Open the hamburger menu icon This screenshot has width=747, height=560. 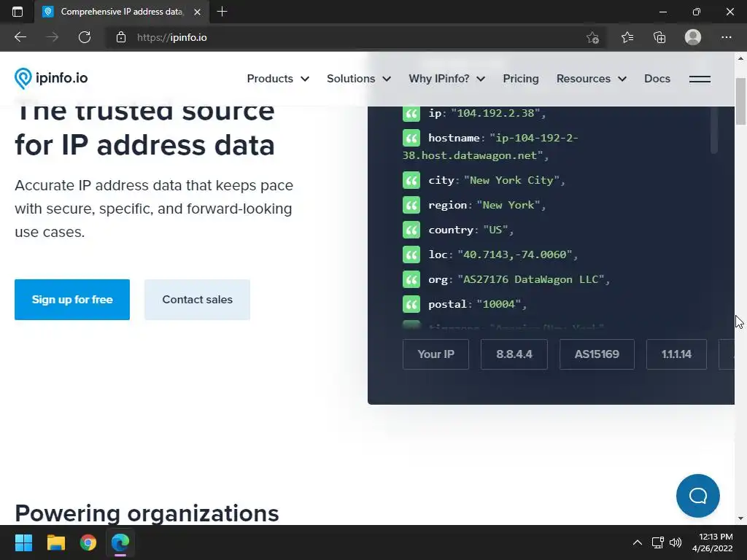700,79
